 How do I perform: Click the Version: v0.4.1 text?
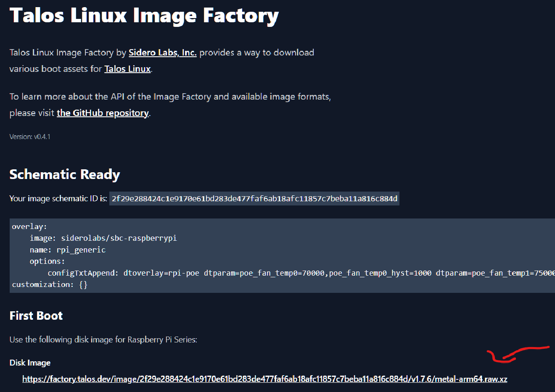tap(29, 136)
